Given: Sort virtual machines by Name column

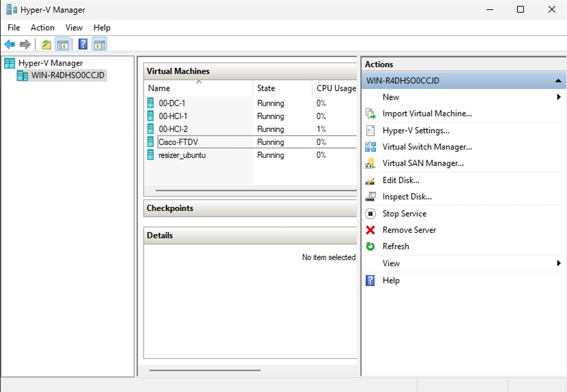Looking at the screenshot, I should click(159, 88).
